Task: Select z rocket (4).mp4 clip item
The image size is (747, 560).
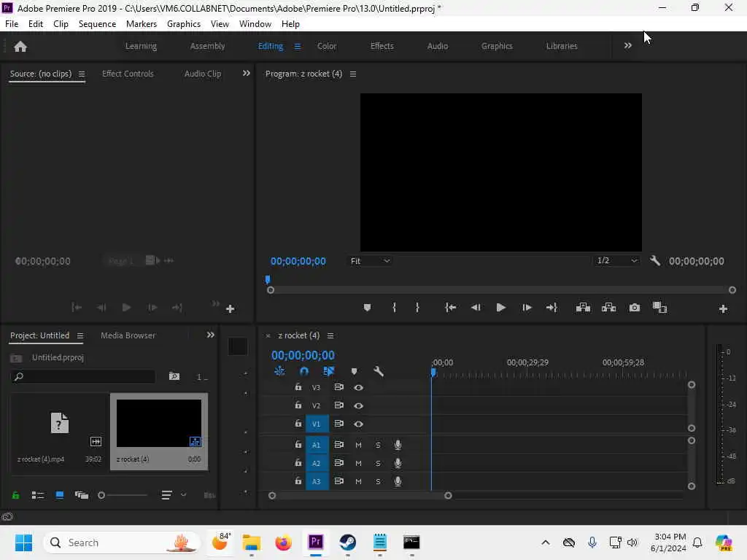Action: click(60, 432)
